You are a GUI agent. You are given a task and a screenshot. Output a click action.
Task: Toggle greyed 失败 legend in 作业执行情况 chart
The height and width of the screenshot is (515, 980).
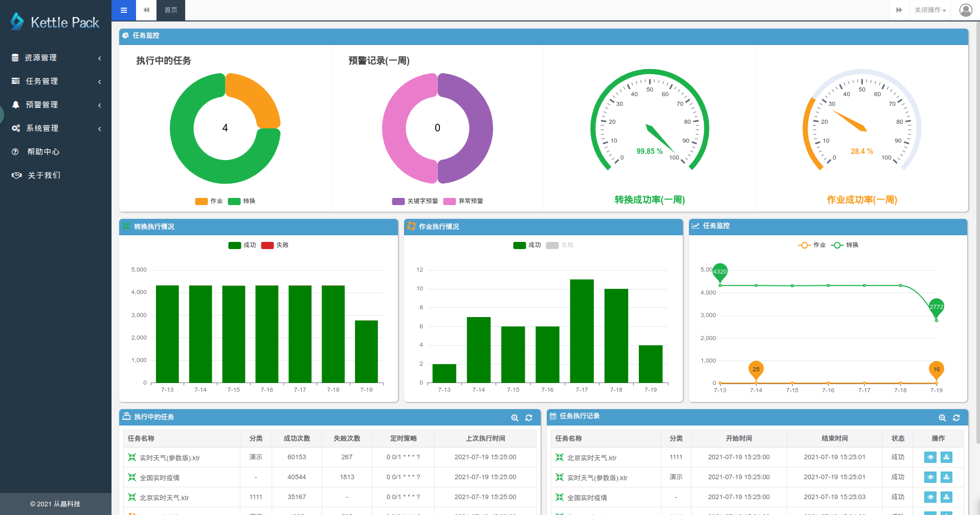(560, 245)
